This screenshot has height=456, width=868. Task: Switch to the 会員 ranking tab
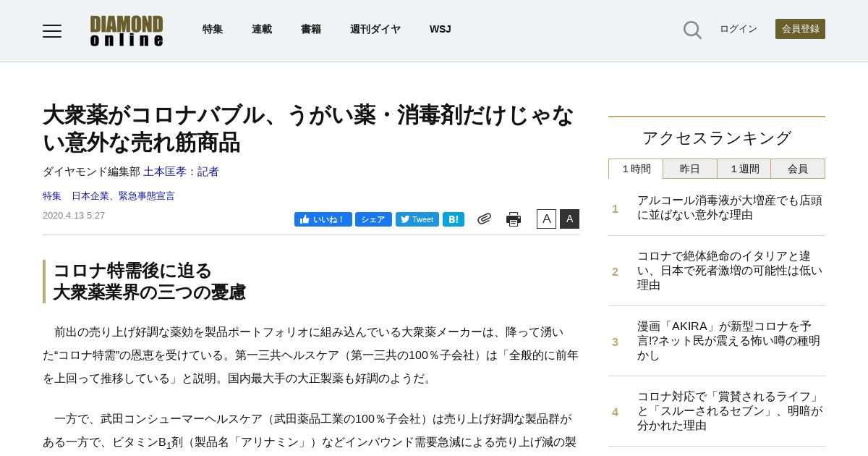pyautogui.click(x=798, y=169)
